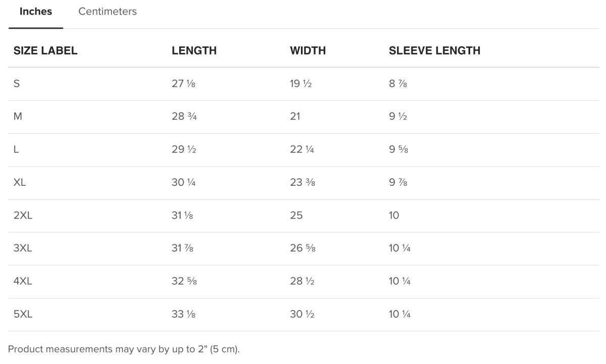Select the 4XL size row label
This screenshot has width=606, height=364.
pyautogui.click(x=23, y=282)
